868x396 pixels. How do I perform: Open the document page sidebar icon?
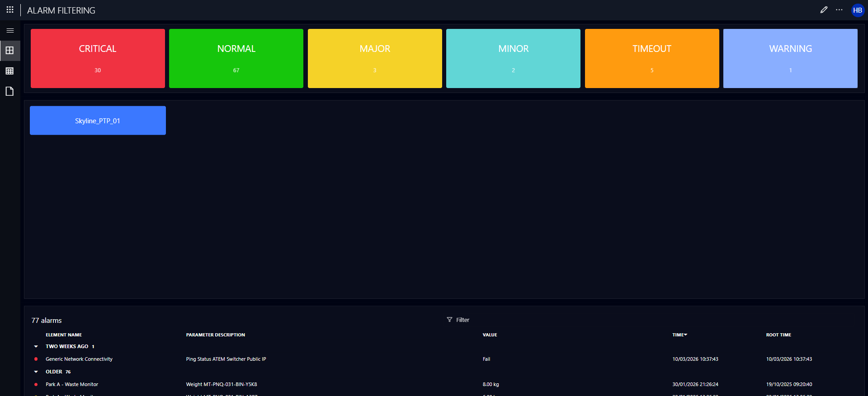pos(10,91)
